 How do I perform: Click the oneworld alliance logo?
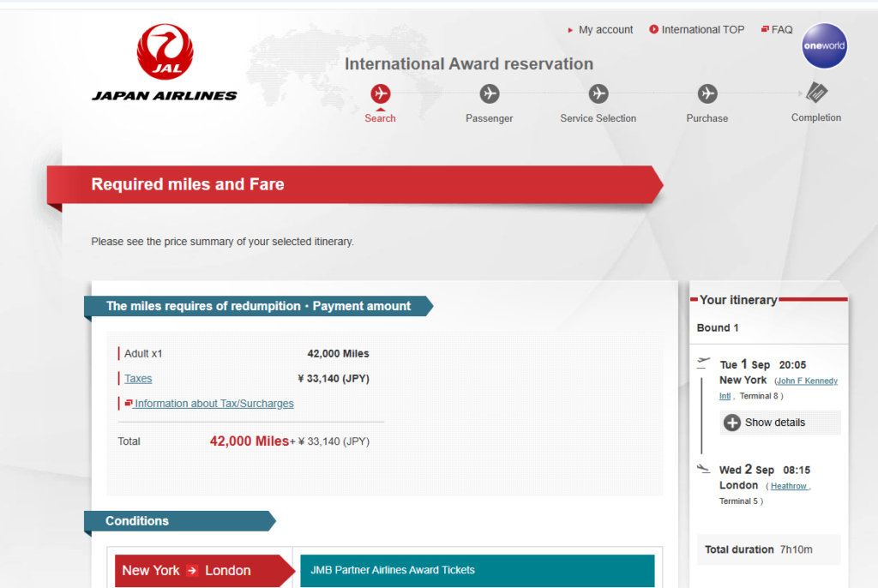[824, 45]
